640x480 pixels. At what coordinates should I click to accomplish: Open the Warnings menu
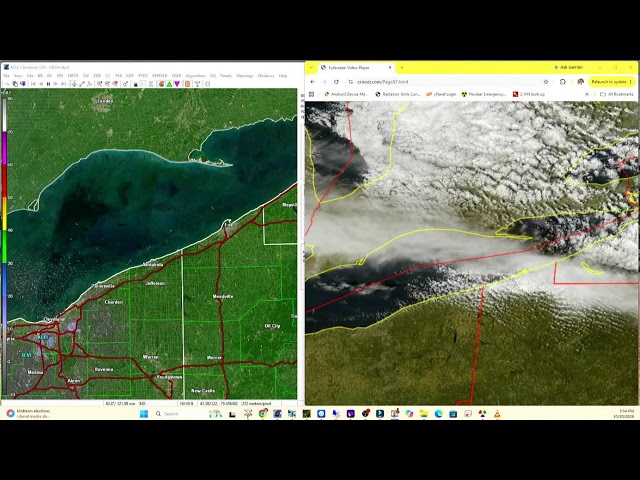(x=244, y=76)
